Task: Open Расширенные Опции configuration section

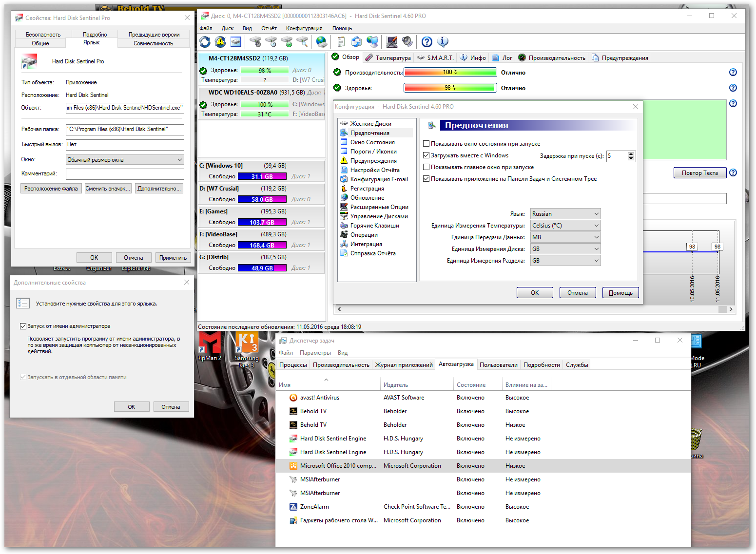Action: click(x=380, y=207)
